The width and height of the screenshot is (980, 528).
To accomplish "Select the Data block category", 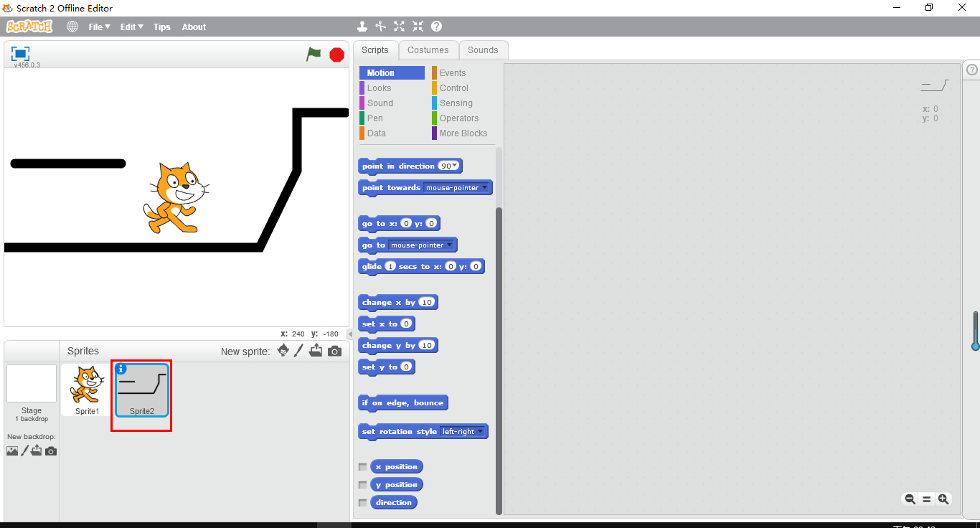I will 392,133.
